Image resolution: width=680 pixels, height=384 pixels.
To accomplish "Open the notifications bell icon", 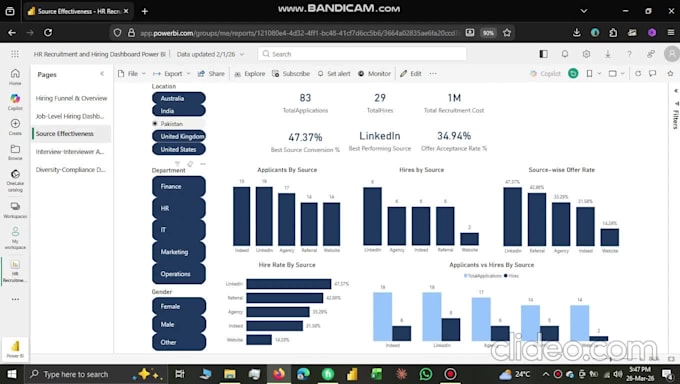I will [565, 54].
